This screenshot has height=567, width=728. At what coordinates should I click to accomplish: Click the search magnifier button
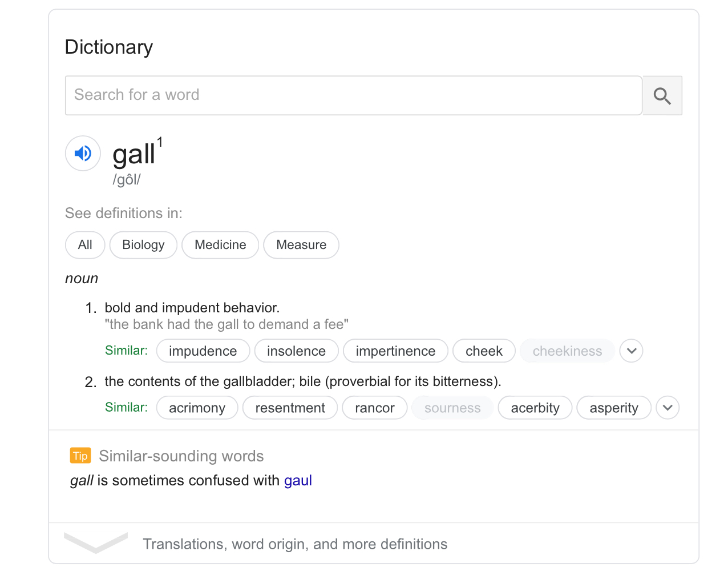[662, 95]
